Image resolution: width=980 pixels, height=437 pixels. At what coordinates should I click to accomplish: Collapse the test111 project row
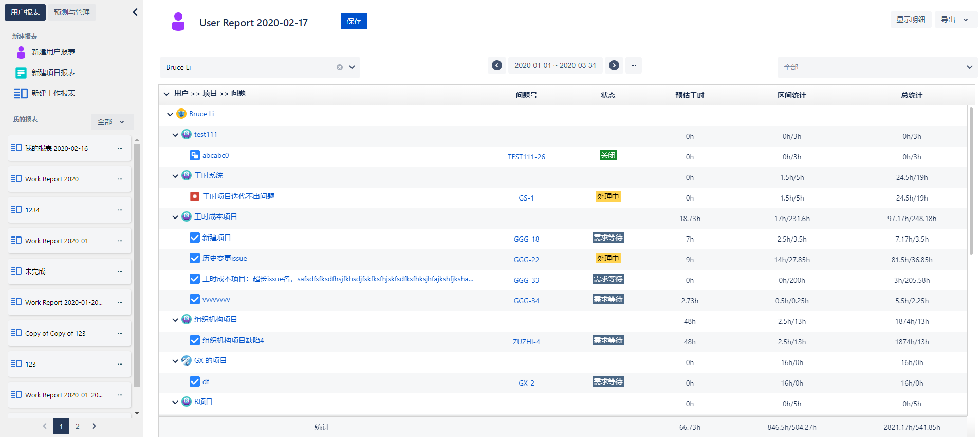click(x=175, y=135)
